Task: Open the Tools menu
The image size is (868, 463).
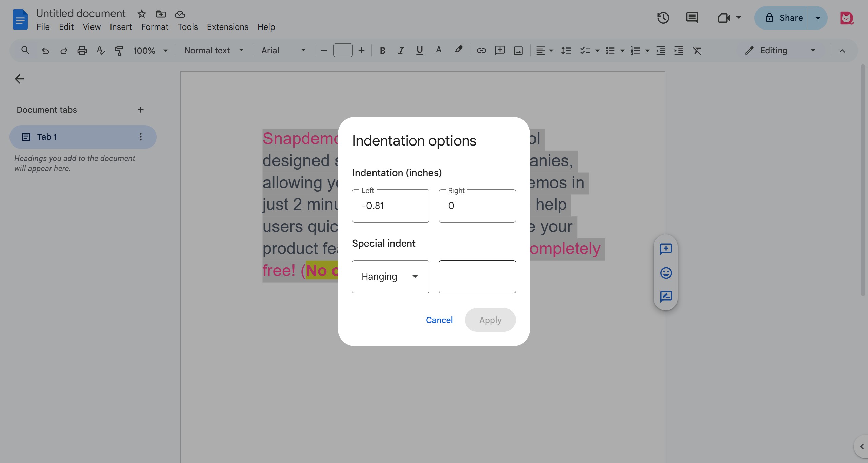Action: 187,27
